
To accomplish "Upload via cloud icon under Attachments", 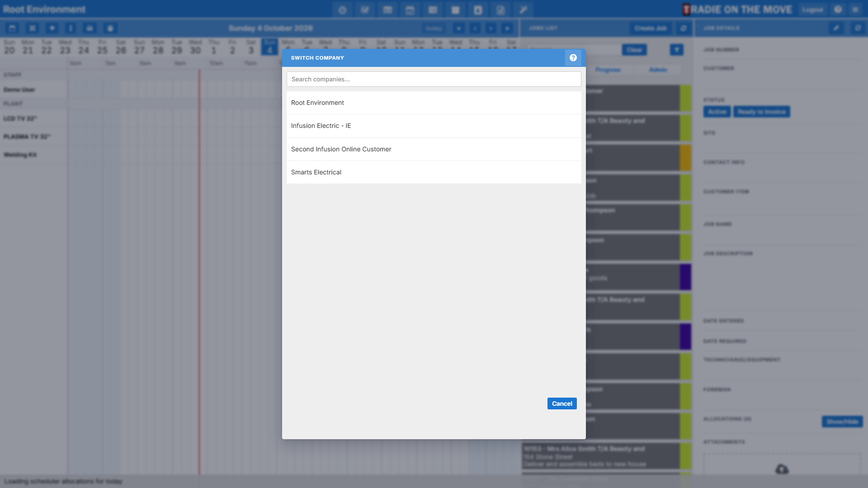I will point(782,469).
